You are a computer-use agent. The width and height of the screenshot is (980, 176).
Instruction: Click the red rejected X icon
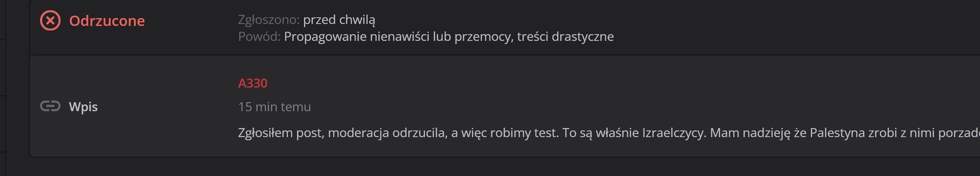pyautogui.click(x=50, y=21)
